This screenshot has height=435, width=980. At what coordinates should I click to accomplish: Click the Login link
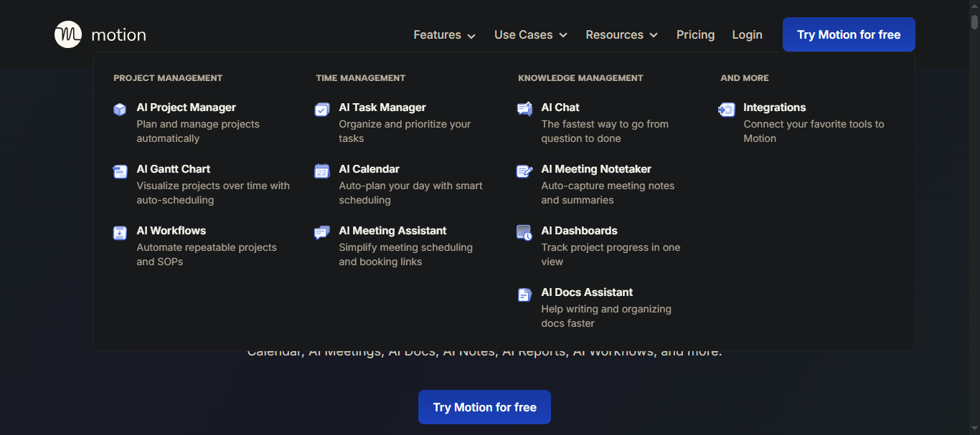pyautogui.click(x=748, y=34)
